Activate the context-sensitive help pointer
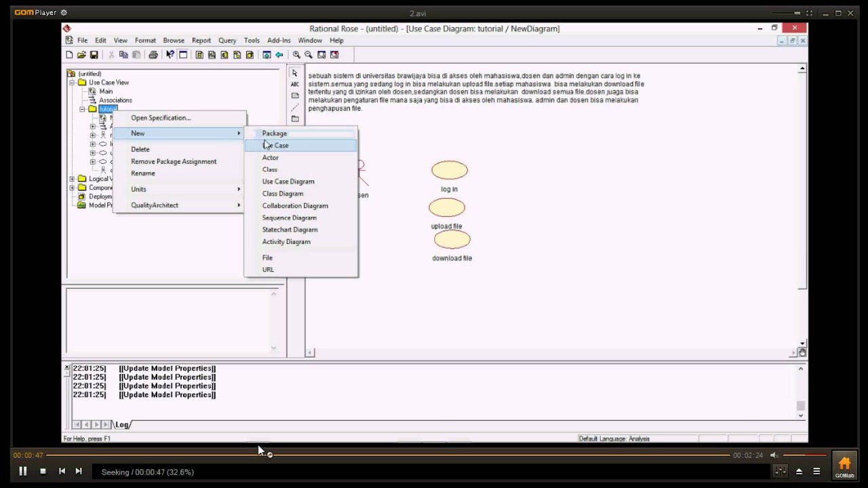The width and height of the screenshot is (868, 488). pyautogui.click(x=170, y=55)
